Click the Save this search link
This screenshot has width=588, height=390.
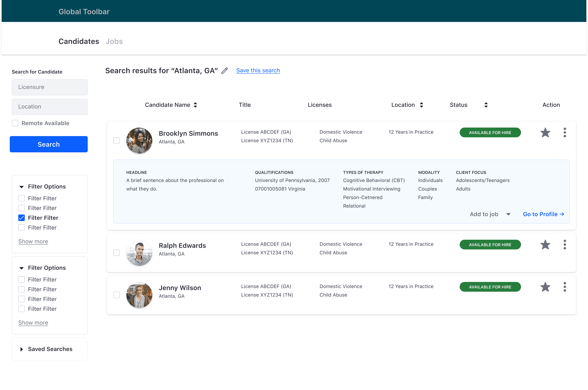click(258, 71)
